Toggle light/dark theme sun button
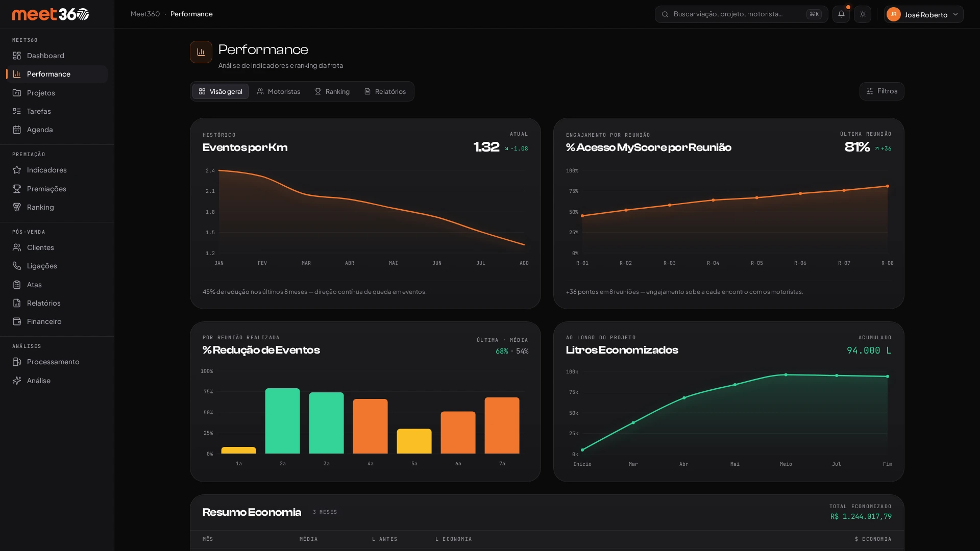 [x=863, y=14]
